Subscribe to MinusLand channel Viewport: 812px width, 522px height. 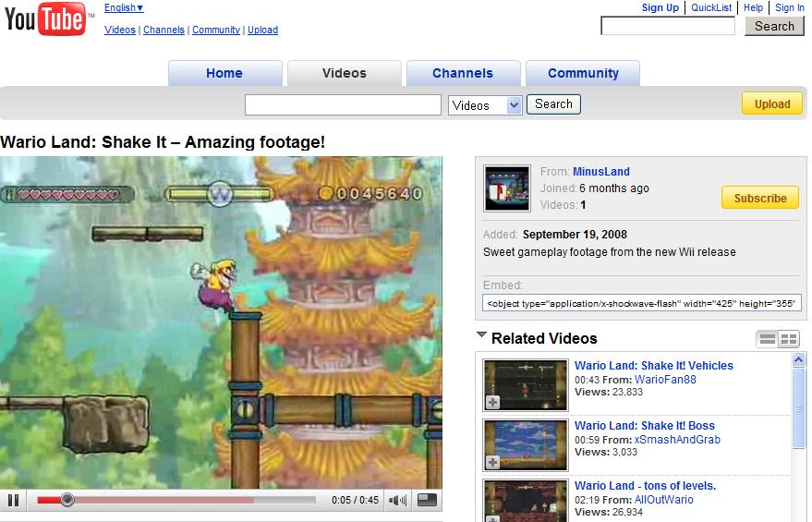click(x=760, y=198)
